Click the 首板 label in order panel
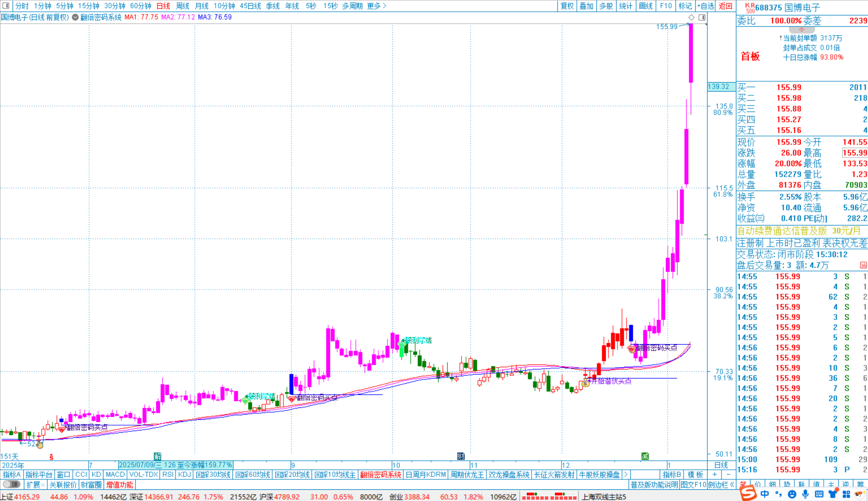Screen dimensions: 868x501 (750, 56)
